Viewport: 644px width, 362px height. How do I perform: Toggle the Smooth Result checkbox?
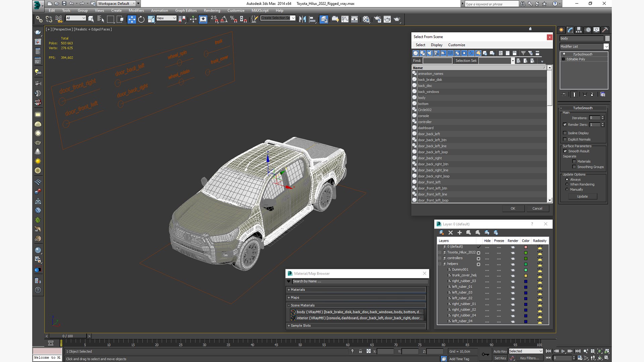(x=565, y=151)
